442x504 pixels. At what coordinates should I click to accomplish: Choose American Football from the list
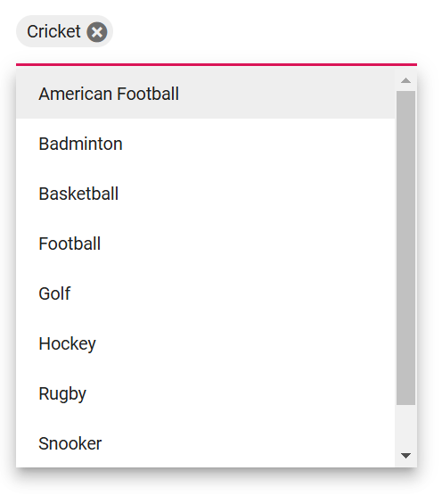[x=206, y=94]
